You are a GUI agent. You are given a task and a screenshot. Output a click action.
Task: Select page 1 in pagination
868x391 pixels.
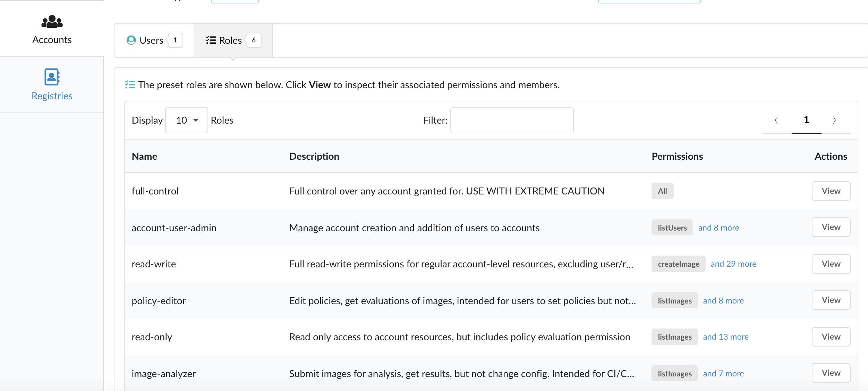[806, 120]
